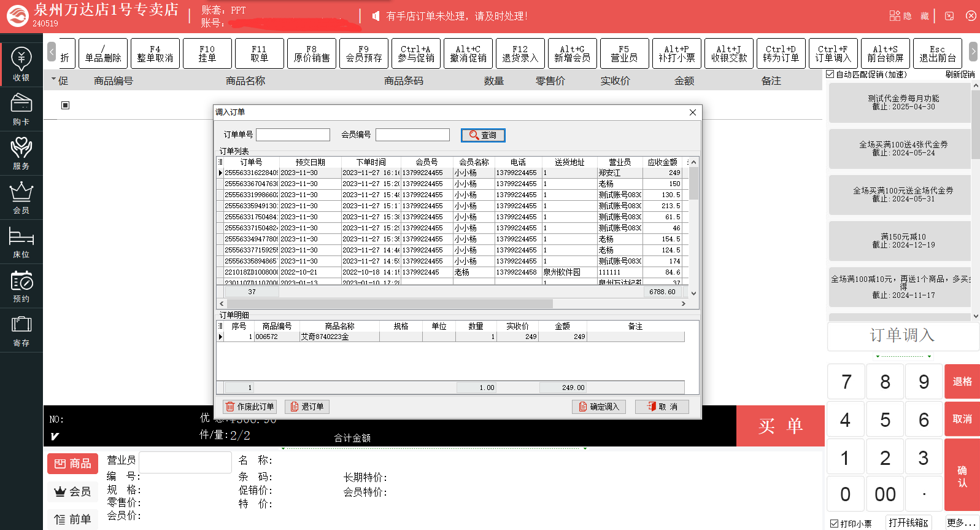Click 艾奇8740223金 product detail row
980x530 pixels.
(451, 337)
